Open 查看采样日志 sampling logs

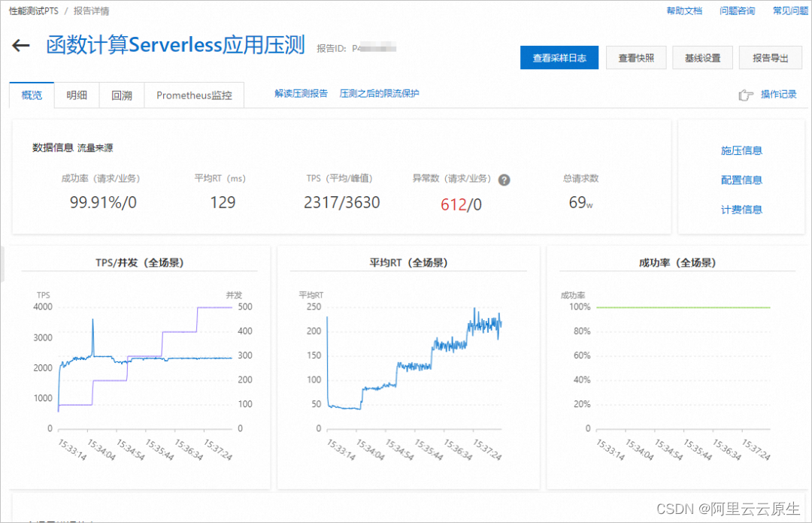pyautogui.click(x=559, y=57)
